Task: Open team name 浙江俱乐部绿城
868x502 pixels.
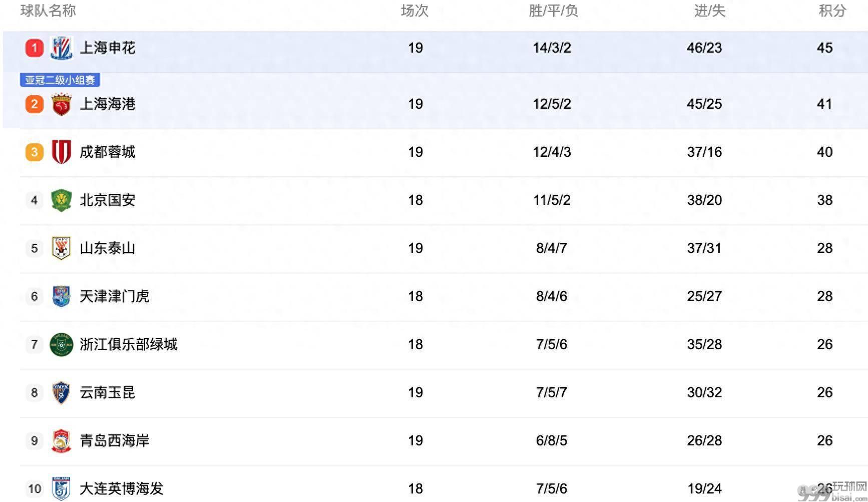Action: pos(129,345)
